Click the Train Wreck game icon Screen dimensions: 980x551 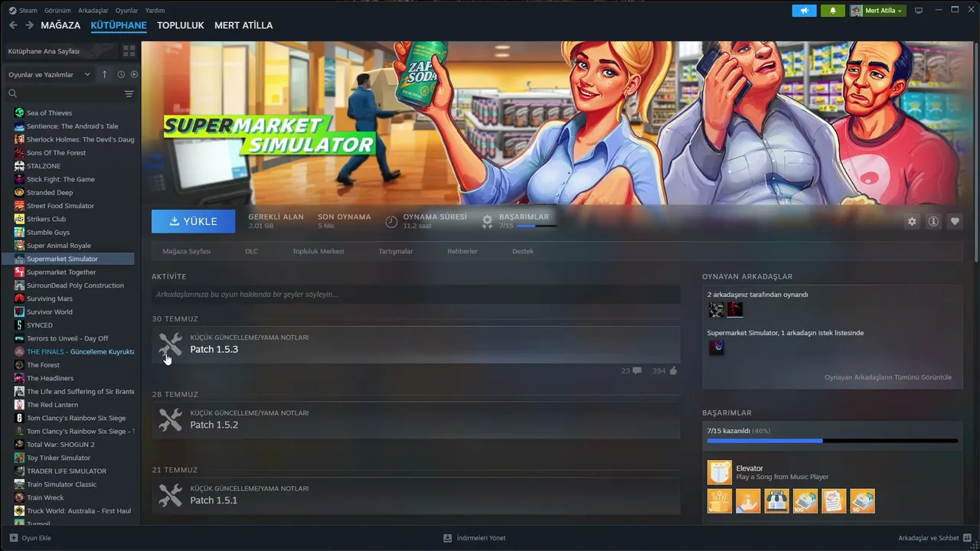(x=20, y=497)
